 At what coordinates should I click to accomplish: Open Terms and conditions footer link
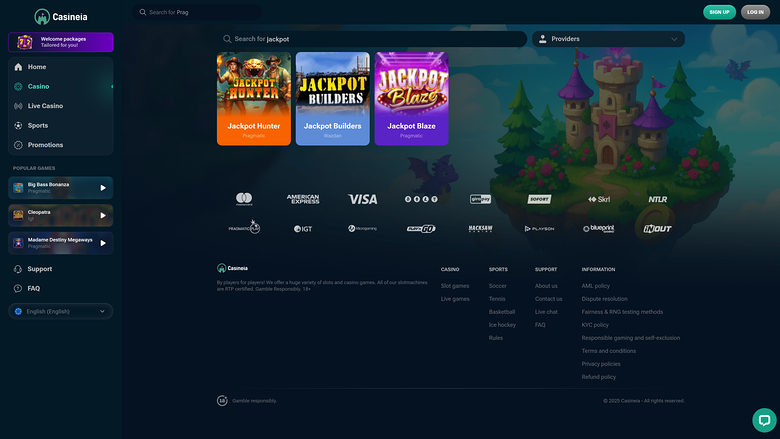click(608, 351)
